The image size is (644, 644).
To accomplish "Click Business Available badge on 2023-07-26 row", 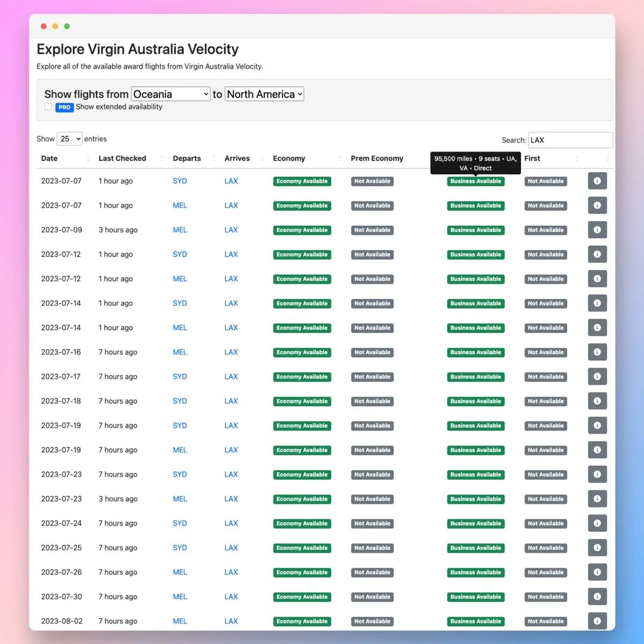I will pos(475,573).
